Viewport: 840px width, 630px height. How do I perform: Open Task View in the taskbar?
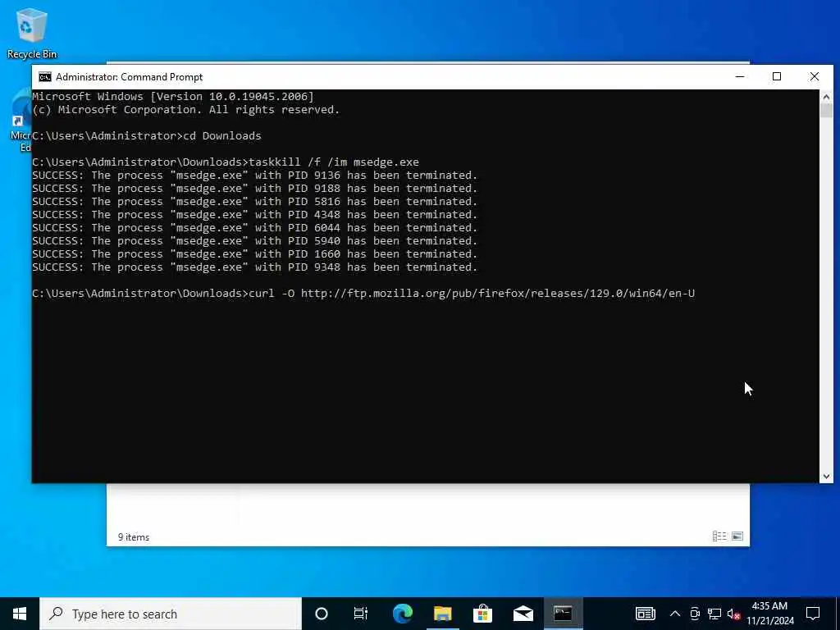coord(361,614)
